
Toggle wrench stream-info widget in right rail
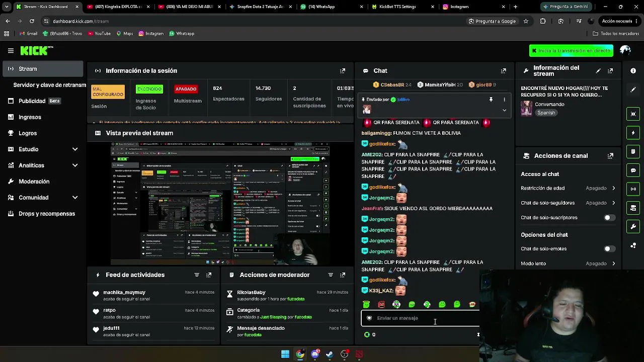click(x=633, y=227)
